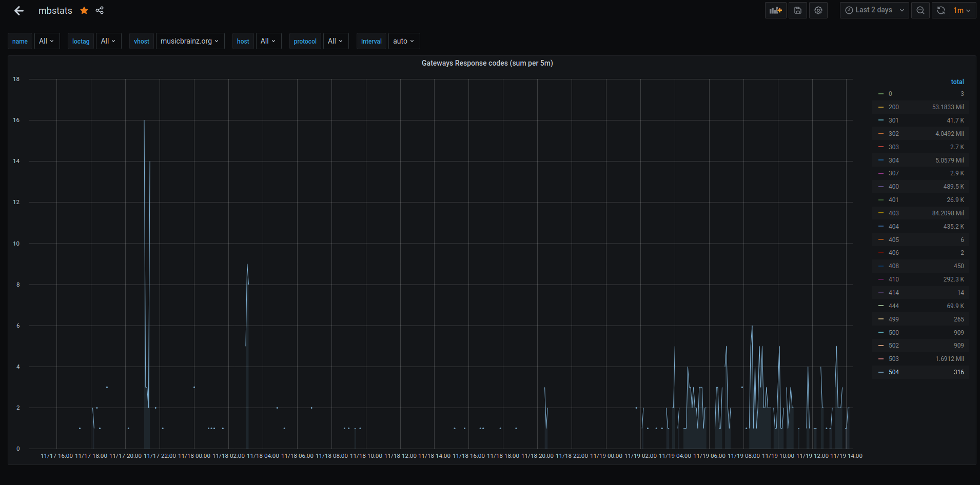Open the name variable dropdown

[47, 41]
